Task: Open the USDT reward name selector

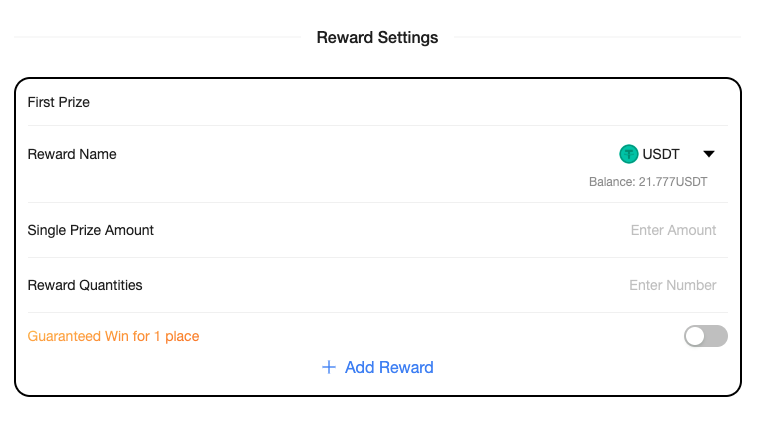Action: [x=660, y=154]
